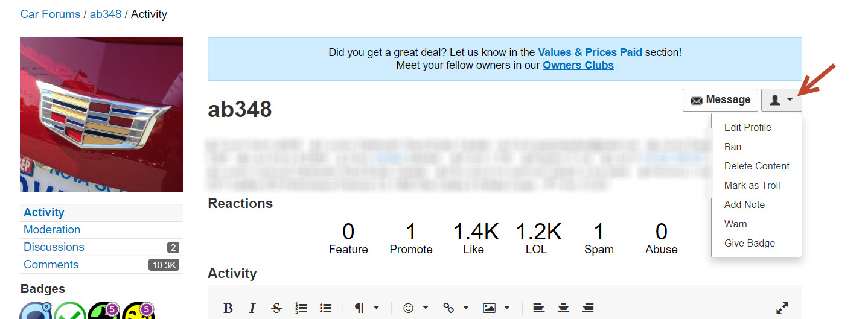The height and width of the screenshot is (319, 868).
Task: Select the 10.3K comments count badge
Action: (x=164, y=265)
